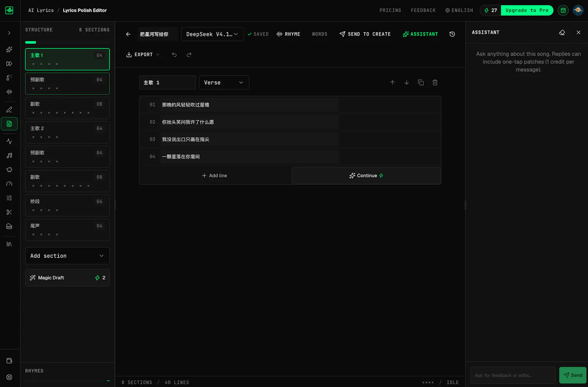588x387 pixels.
Task: Close the Assistant panel
Action: (578, 32)
